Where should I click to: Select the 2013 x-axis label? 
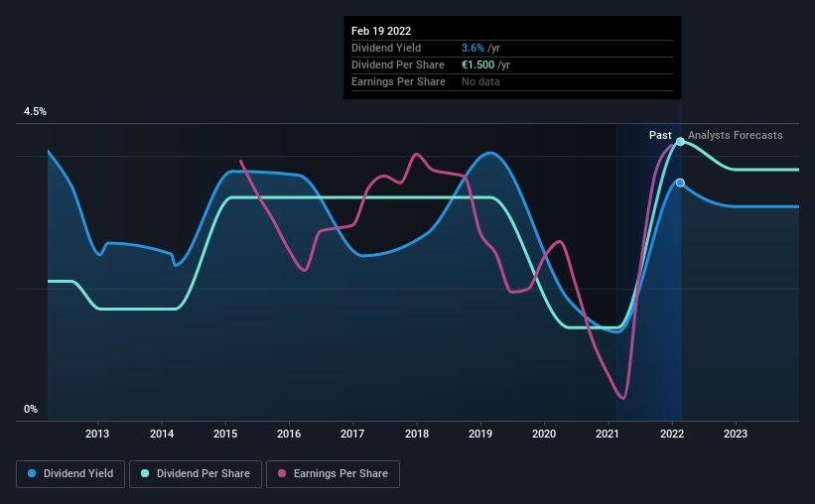97,434
